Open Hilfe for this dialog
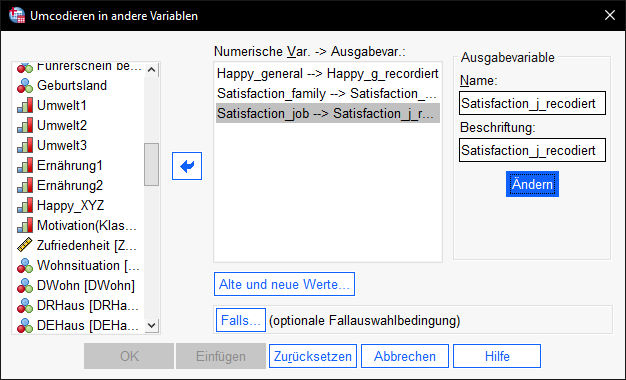 pos(497,356)
